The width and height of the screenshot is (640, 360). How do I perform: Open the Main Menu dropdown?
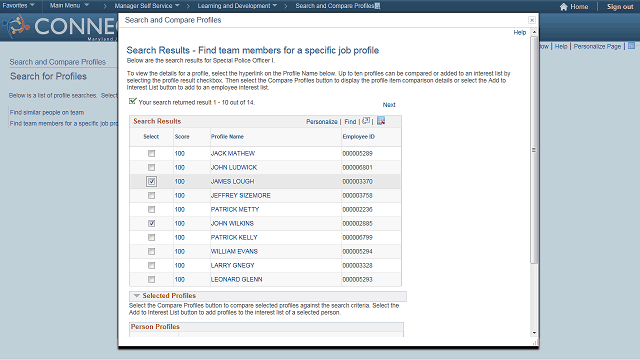[69, 5]
